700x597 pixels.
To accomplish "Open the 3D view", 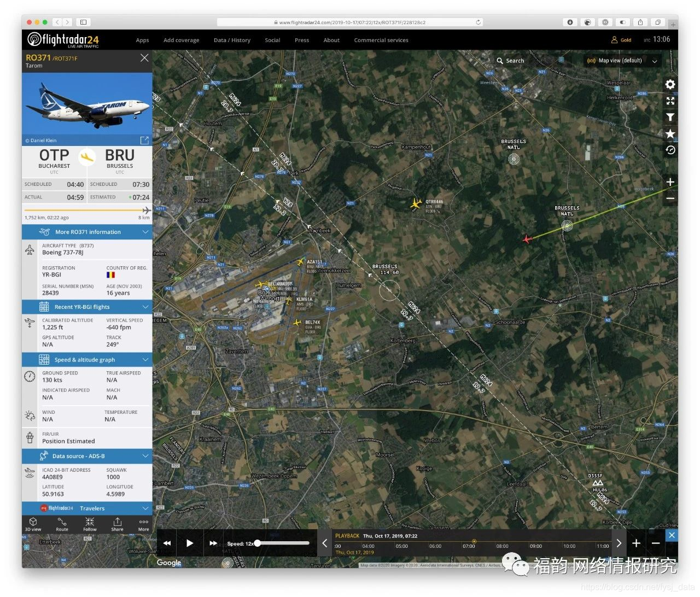I will click(33, 524).
